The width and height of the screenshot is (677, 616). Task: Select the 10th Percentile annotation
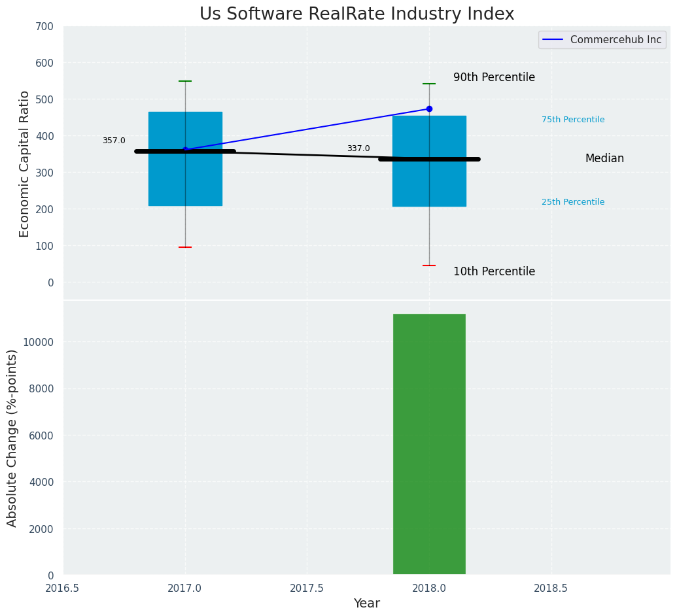point(494,271)
